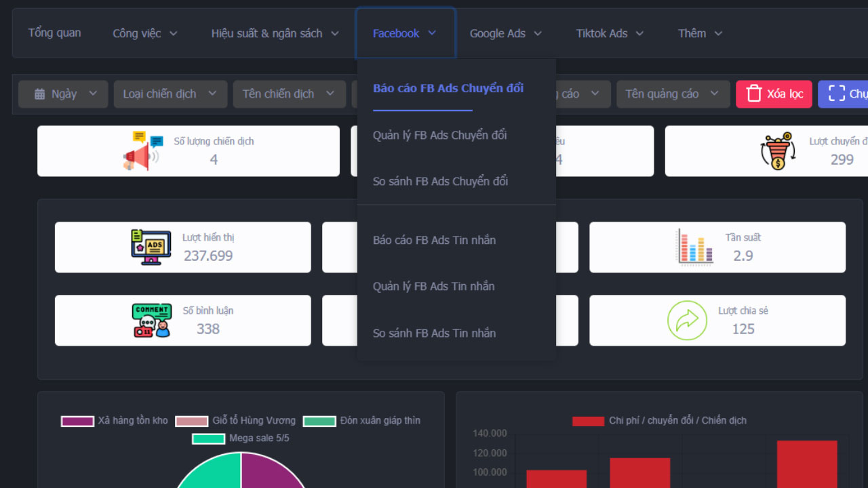Click the calendar icon beside Ngày
This screenshot has width=868, height=488.
coord(40,94)
